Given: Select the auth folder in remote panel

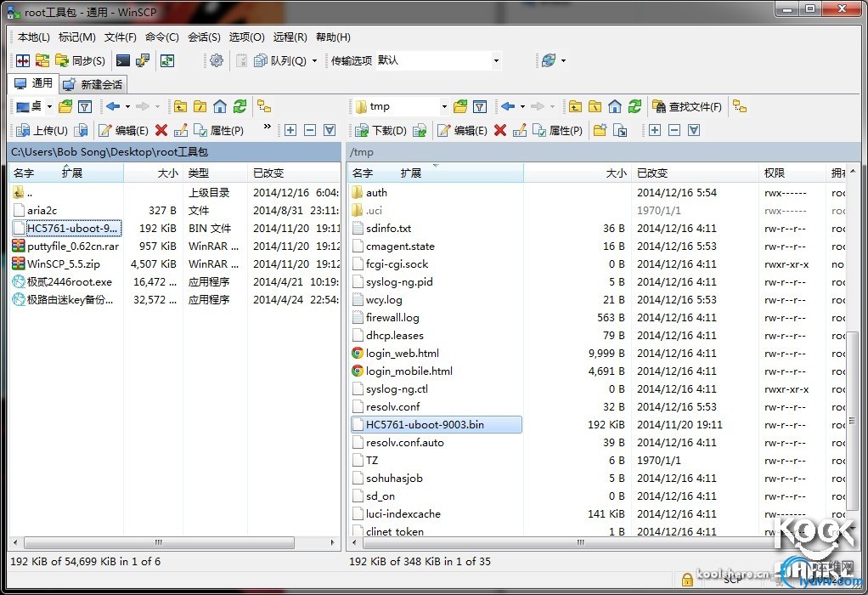Looking at the screenshot, I should (x=376, y=192).
